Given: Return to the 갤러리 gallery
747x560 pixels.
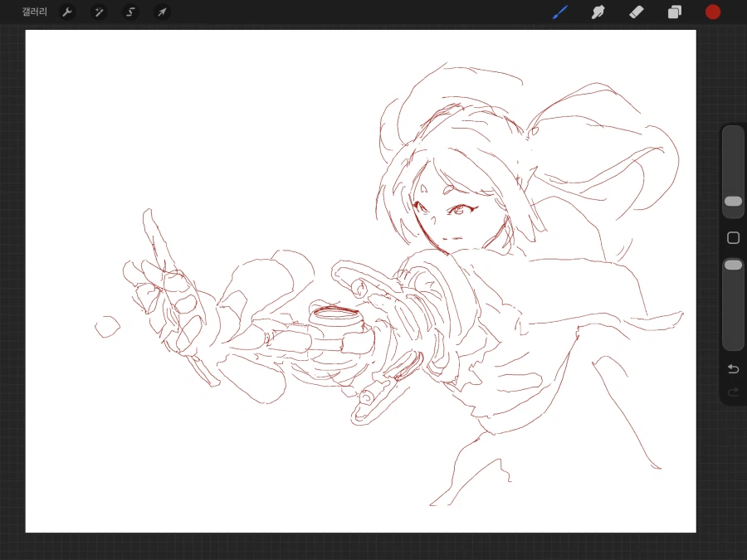Looking at the screenshot, I should (x=35, y=12).
